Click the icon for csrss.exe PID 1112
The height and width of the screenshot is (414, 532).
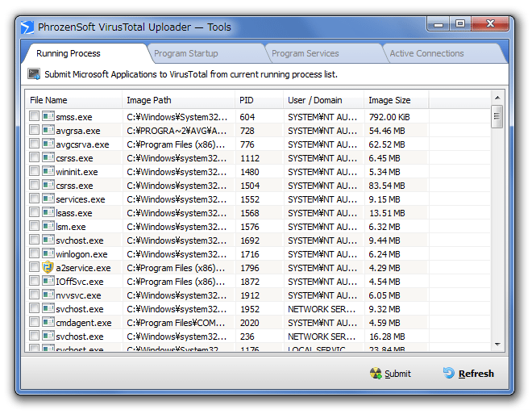[x=48, y=157]
